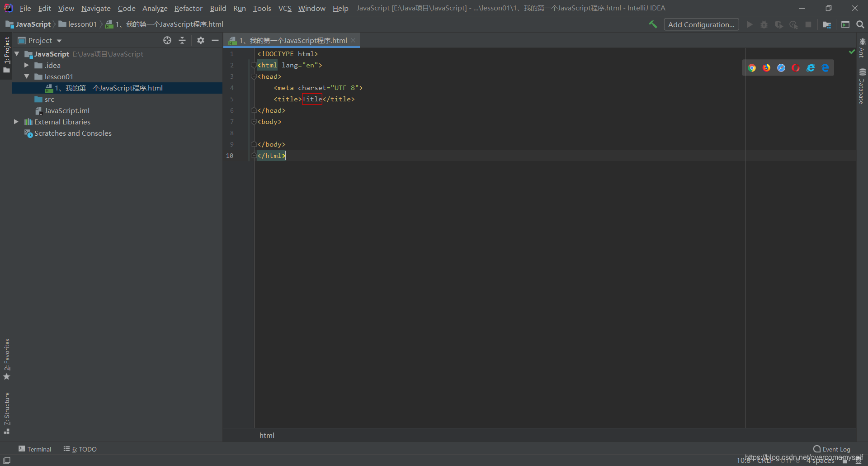This screenshot has height=466, width=868.
Task: Click lesson01 in the breadcrumb bar
Action: click(78, 24)
